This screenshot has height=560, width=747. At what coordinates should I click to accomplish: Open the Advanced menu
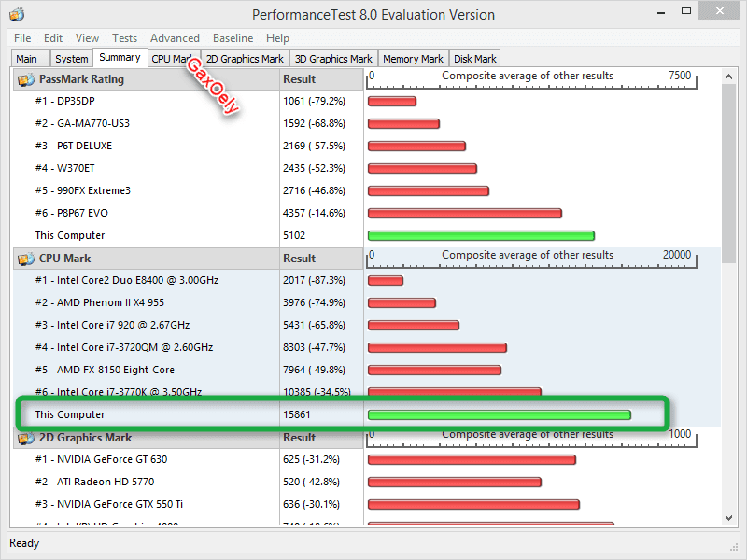click(175, 38)
